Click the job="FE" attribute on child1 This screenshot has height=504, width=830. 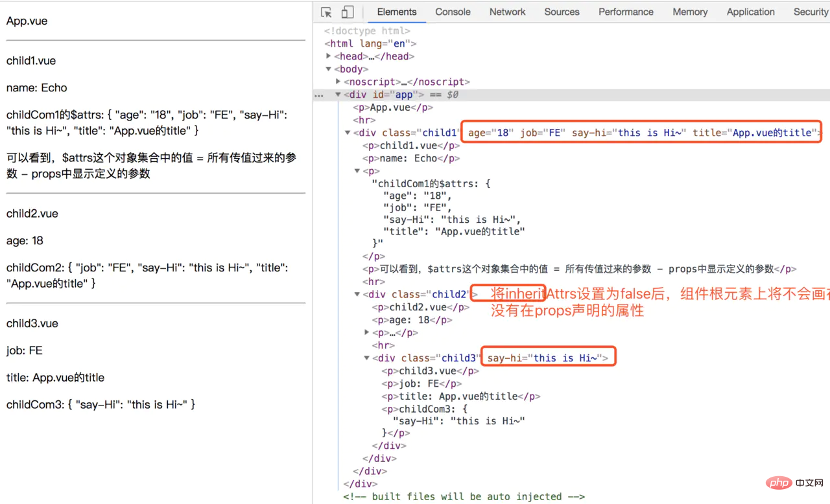pos(543,133)
